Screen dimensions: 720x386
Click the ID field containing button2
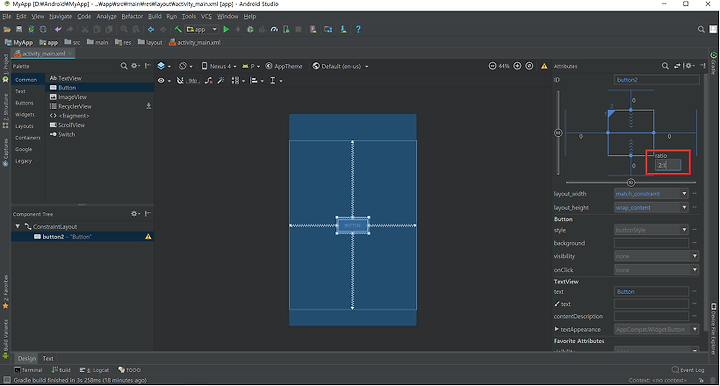(657, 80)
